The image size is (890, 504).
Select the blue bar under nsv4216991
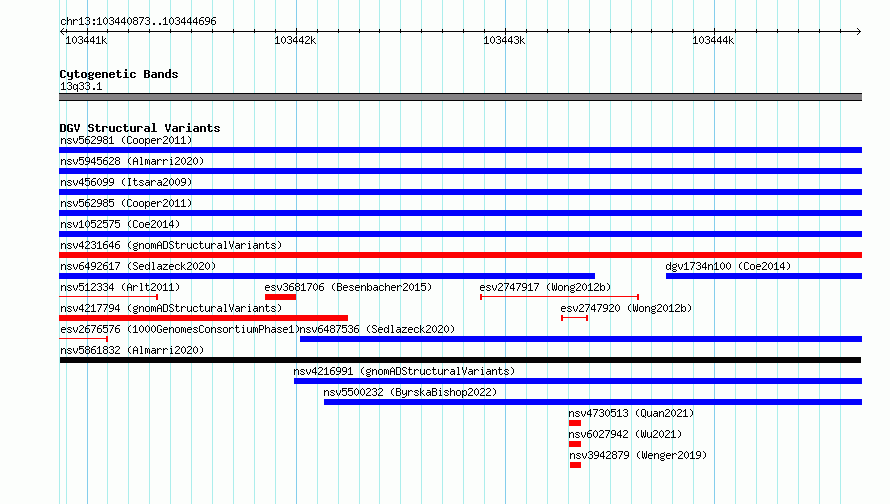(578, 381)
